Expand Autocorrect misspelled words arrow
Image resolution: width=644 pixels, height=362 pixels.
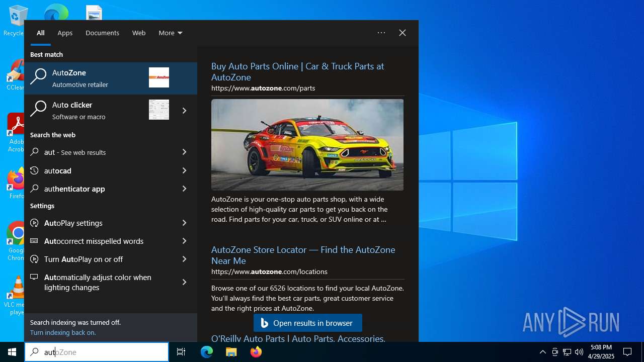(185, 241)
